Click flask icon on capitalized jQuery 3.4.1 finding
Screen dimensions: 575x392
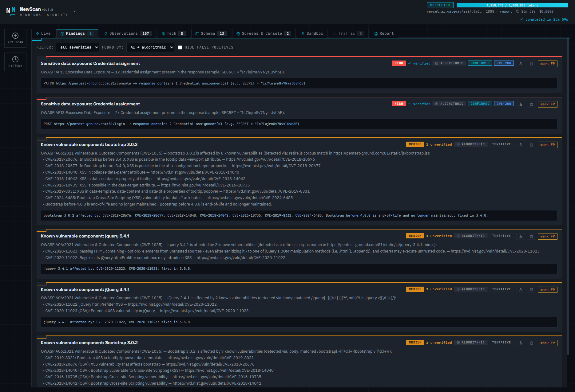pos(521,290)
